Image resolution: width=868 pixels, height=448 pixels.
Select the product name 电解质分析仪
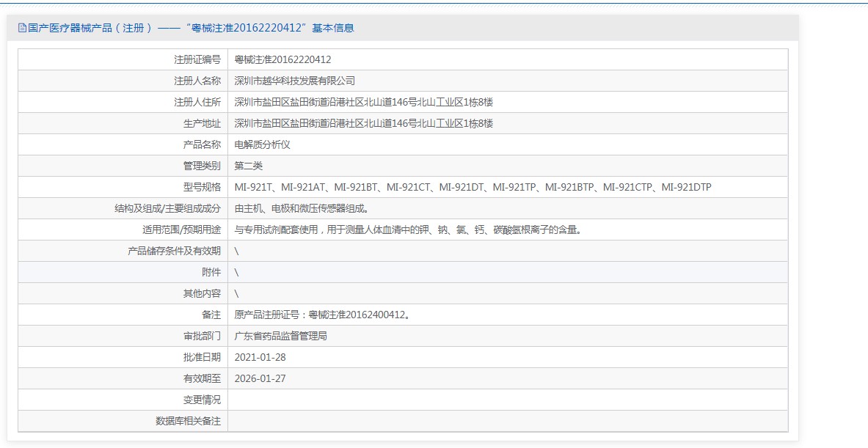pos(262,145)
